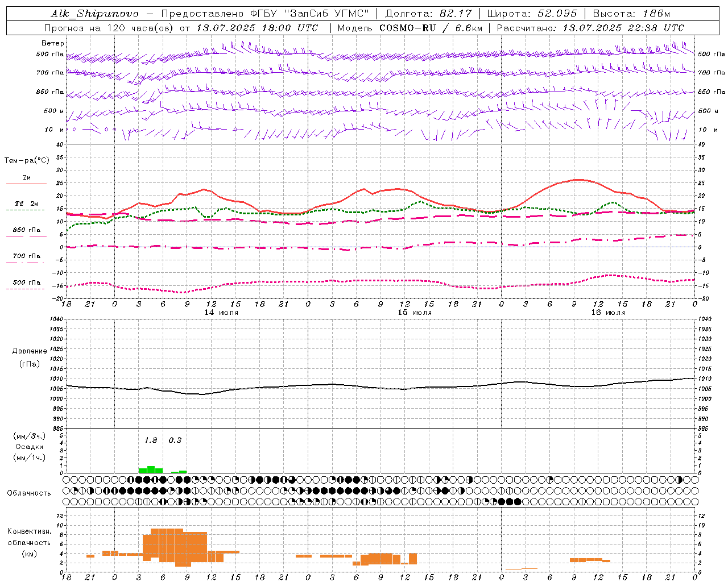Viewport: 728px width, 582px height.
Task: Click 700 гПа in the temperature legend
Action: [27, 256]
